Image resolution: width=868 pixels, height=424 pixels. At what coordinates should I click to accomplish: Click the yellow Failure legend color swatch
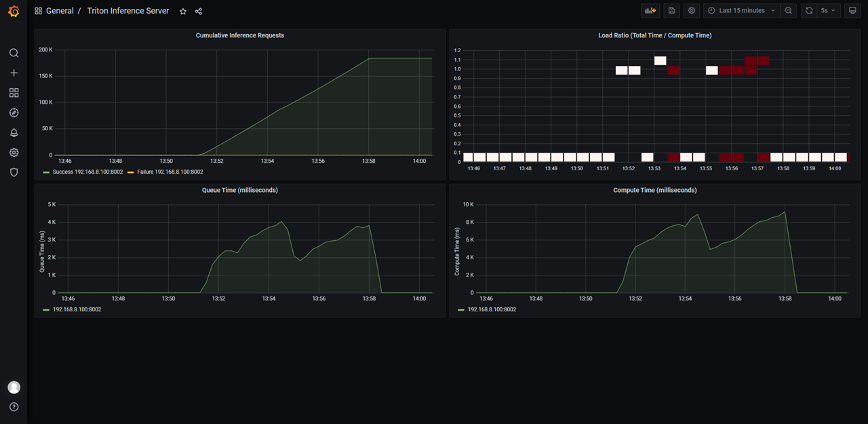click(131, 172)
